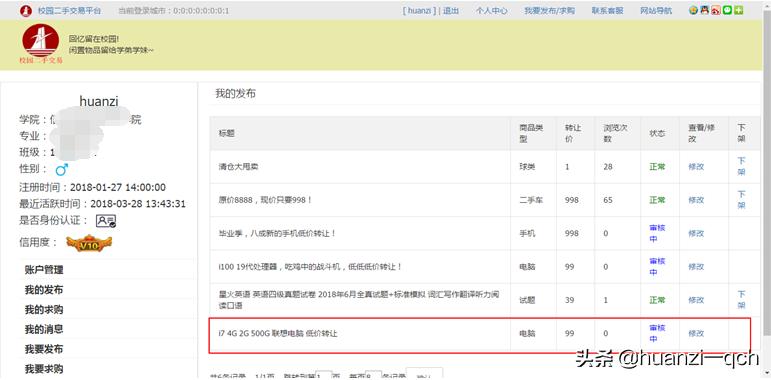Click 修改 for i7 联想电脑 listing
The height and width of the screenshot is (380, 771).
[696, 333]
